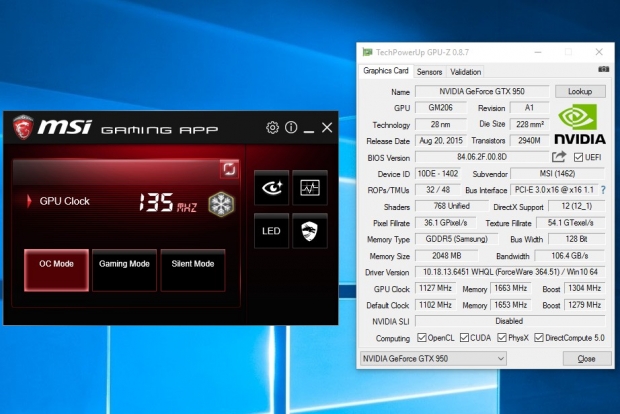Viewport: 620px width, 414px height.
Task: Open the LED control panel
Action: click(x=271, y=231)
